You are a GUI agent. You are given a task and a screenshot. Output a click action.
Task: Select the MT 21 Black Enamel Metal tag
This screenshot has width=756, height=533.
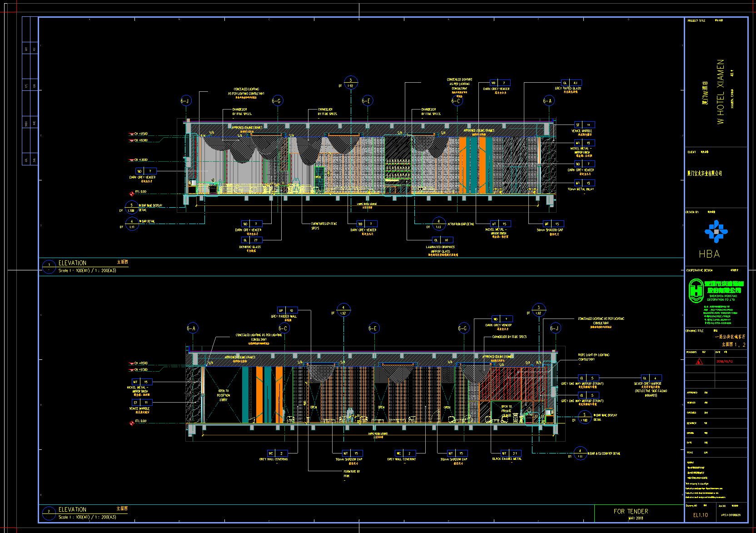tap(511, 453)
